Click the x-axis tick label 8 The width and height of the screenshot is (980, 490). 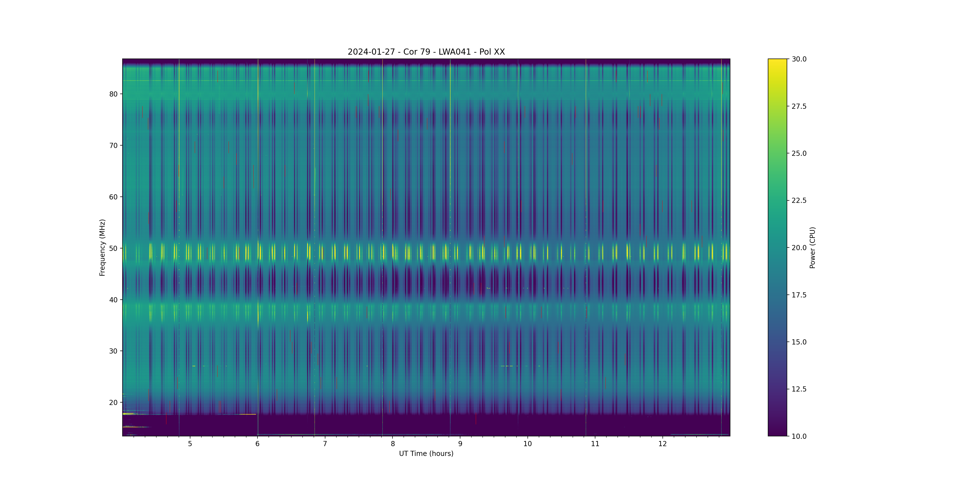(x=392, y=444)
